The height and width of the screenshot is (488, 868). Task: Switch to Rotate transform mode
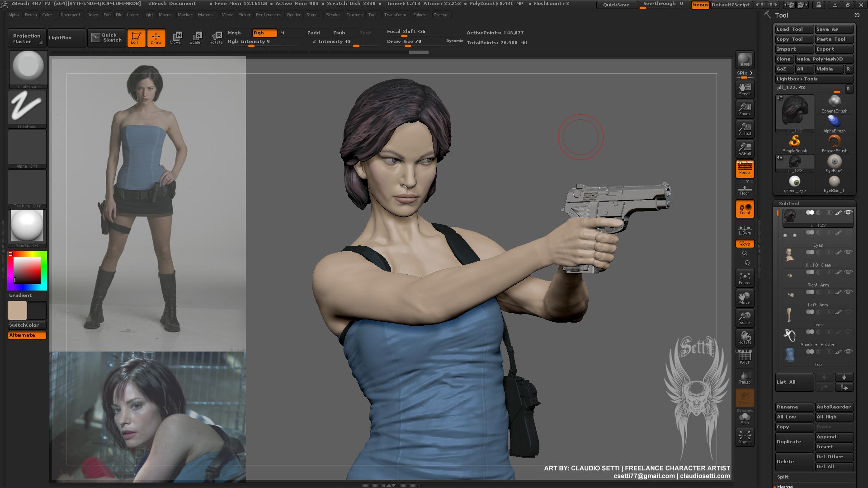216,38
